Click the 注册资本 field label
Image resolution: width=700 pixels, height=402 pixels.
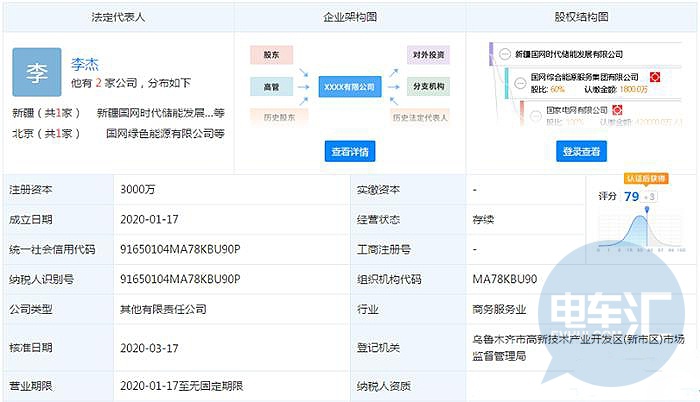coord(31,190)
